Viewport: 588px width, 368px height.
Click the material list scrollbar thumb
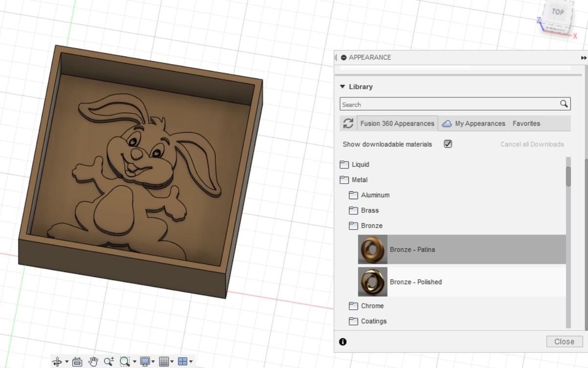coord(568,176)
